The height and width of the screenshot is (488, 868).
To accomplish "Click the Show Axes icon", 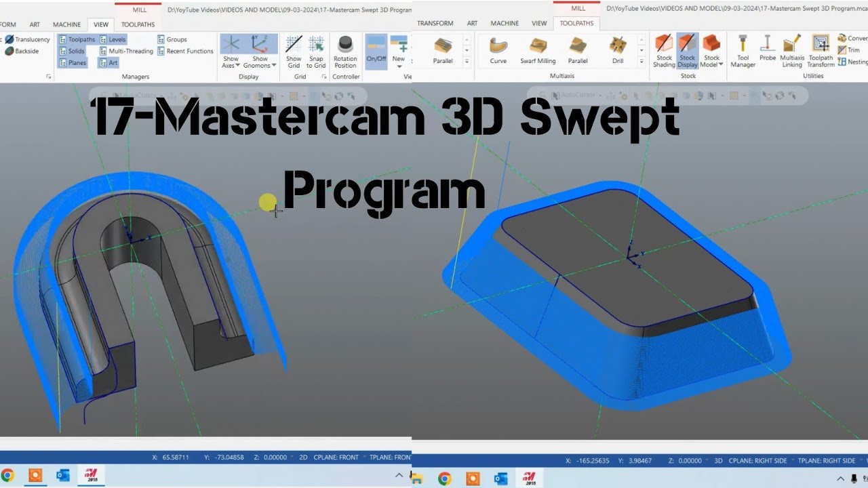I will tap(231, 44).
